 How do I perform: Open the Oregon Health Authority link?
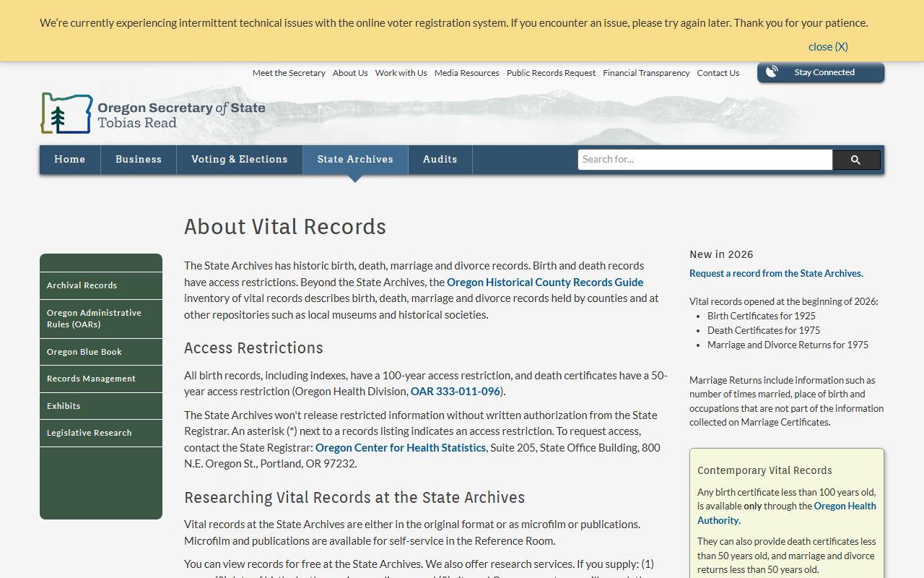pos(787,513)
